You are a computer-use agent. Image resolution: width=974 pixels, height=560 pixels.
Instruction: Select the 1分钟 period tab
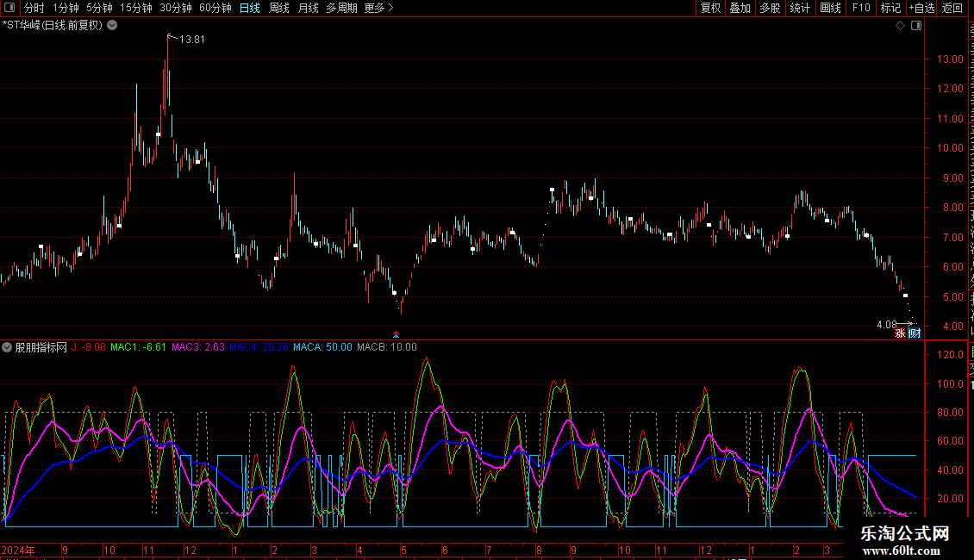66,8
